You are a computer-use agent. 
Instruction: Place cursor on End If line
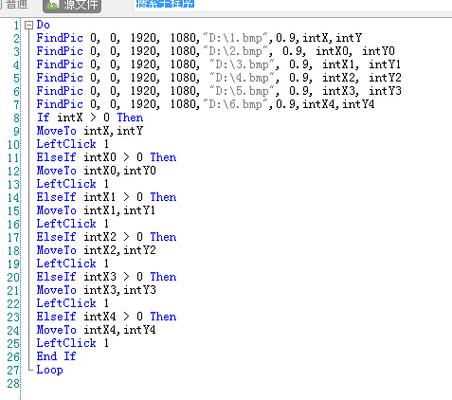point(56,356)
